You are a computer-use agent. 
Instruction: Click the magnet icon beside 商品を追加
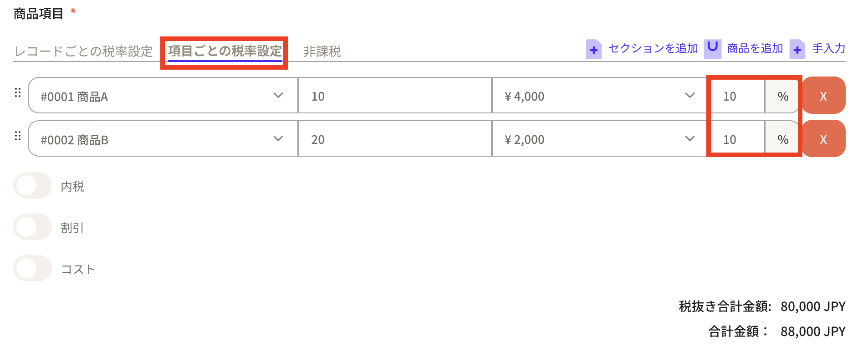[712, 48]
